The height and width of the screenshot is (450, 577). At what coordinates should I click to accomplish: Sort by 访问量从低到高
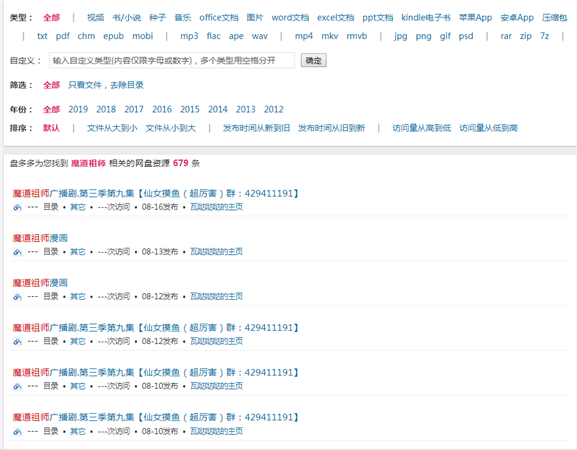[x=489, y=128]
